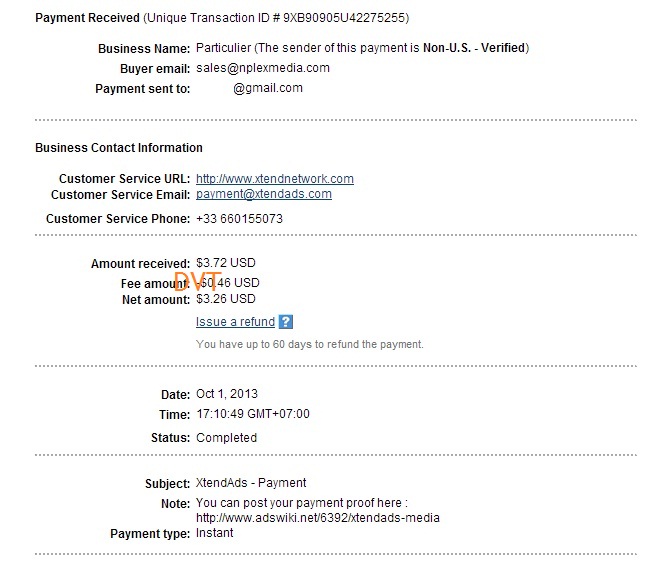The image size is (662, 564).
Task: Click the Issue a refund link
Action: point(235,322)
